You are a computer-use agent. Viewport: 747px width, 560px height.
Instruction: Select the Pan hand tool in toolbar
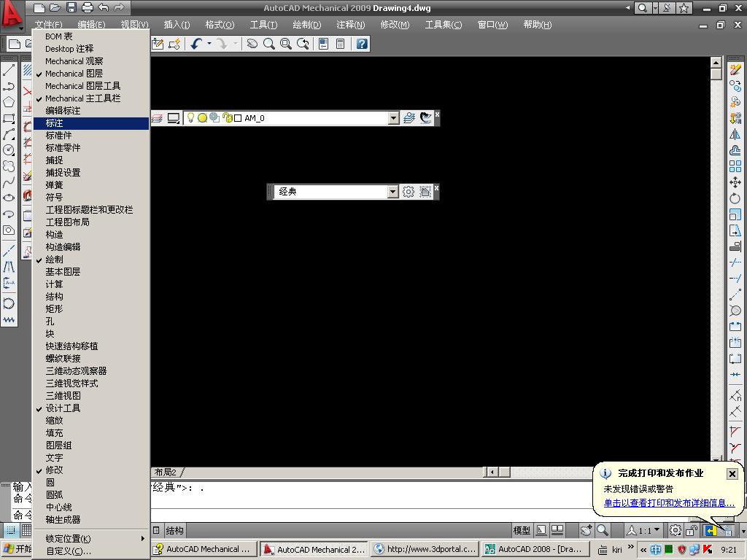(x=252, y=44)
